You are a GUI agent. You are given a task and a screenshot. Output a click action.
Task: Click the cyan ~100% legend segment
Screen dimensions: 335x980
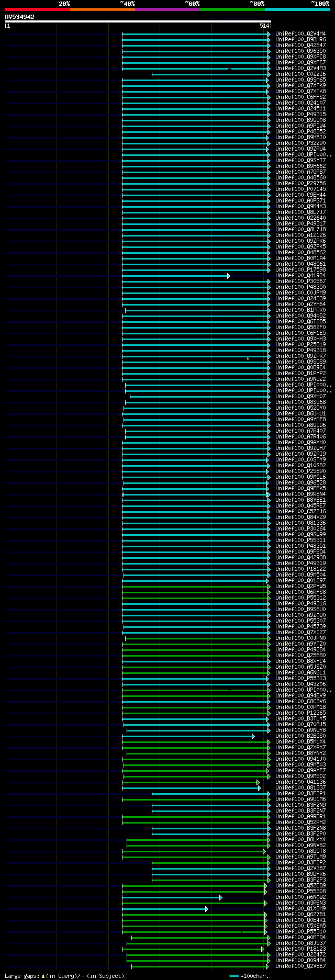click(x=297, y=9)
